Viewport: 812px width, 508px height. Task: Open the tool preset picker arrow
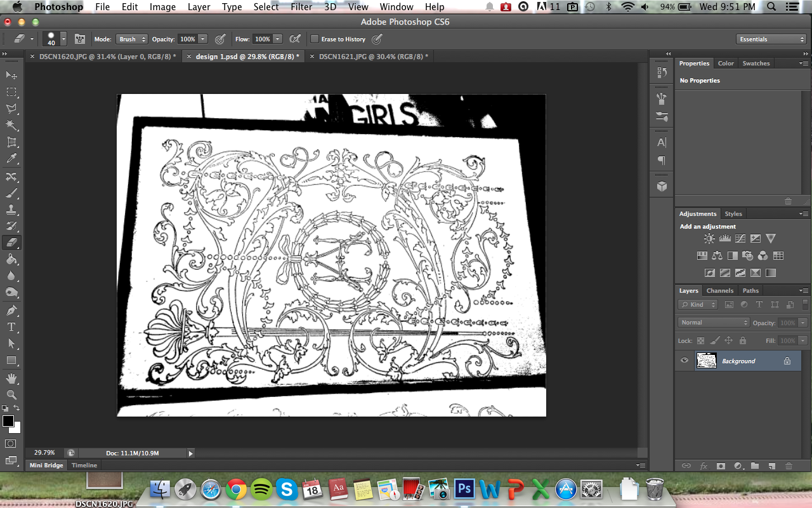[x=32, y=39]
